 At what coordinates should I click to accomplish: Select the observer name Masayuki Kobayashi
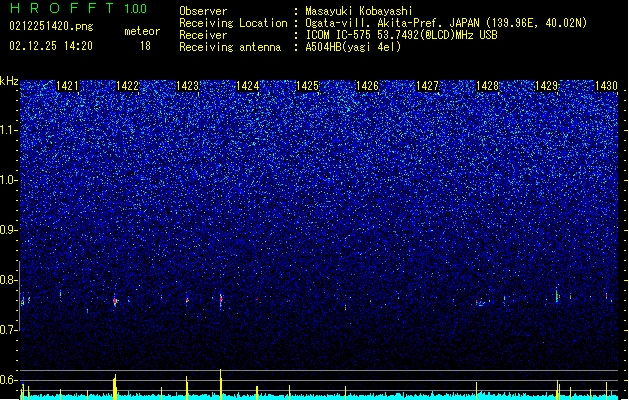coord(358,11)
